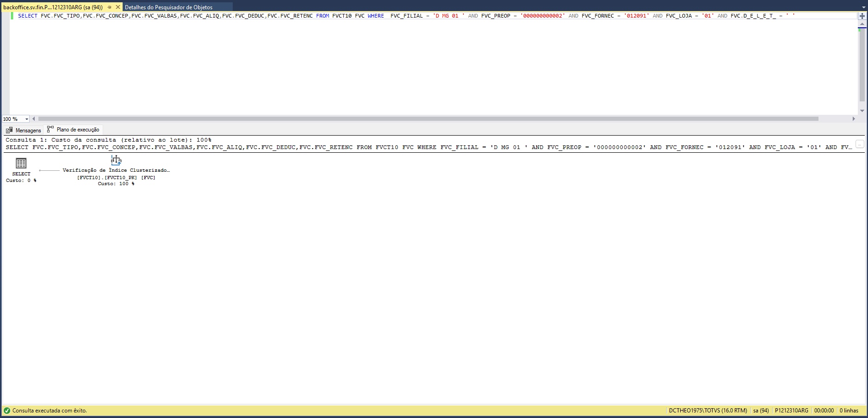Click the Mensagens tab icon
Screen dimensions: 868x418
(x=9, y=131)
